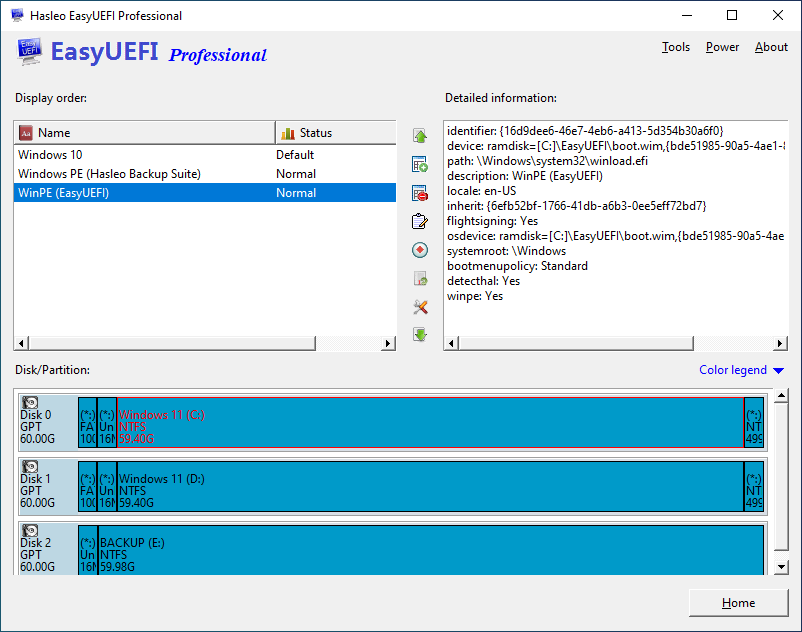Image resolution: width=802 pixels, height=632 pixels.
Task: Click the disk list vertical scrollbar thumb
Action: tap(781, 477)
